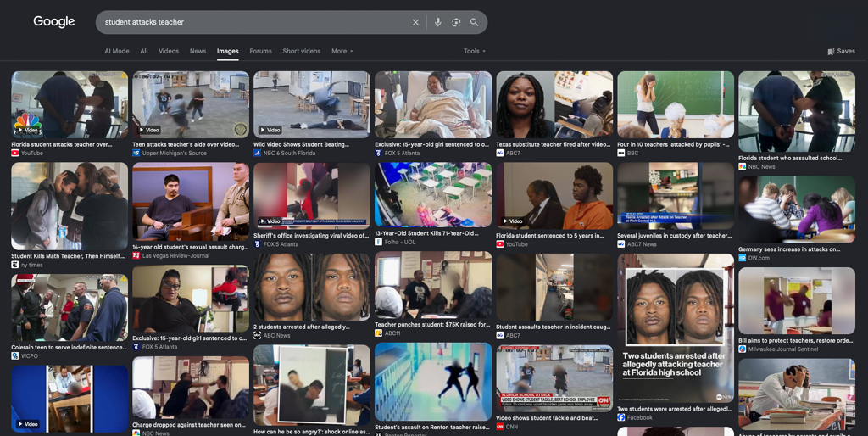The height and width of the screenshot is (436, 868).
Task: Click Student assaults teacher in incident caught text
Action: pyautogui.click(x=553, y=327)
